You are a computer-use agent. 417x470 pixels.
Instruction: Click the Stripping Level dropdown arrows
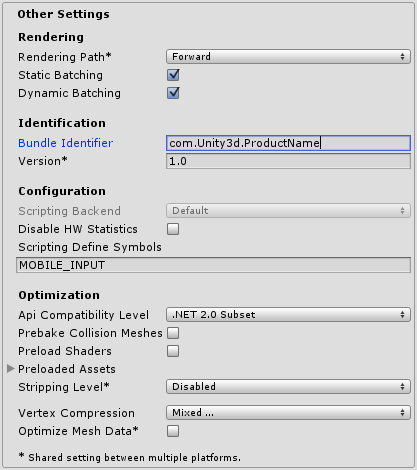pos(402,387)
